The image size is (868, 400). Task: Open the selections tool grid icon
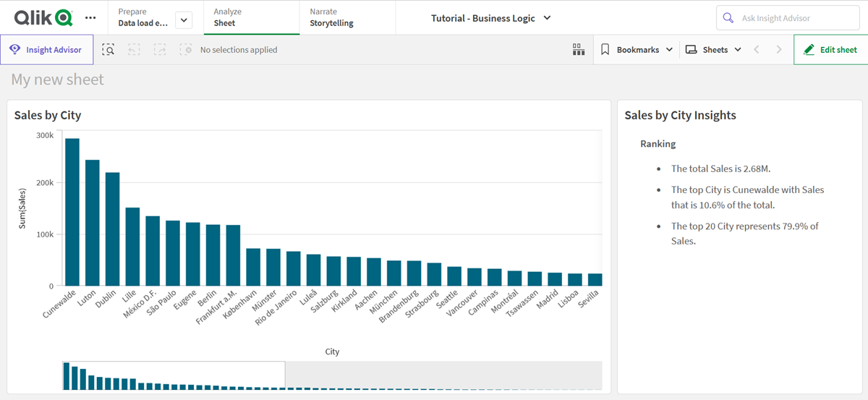pos(578,50)
